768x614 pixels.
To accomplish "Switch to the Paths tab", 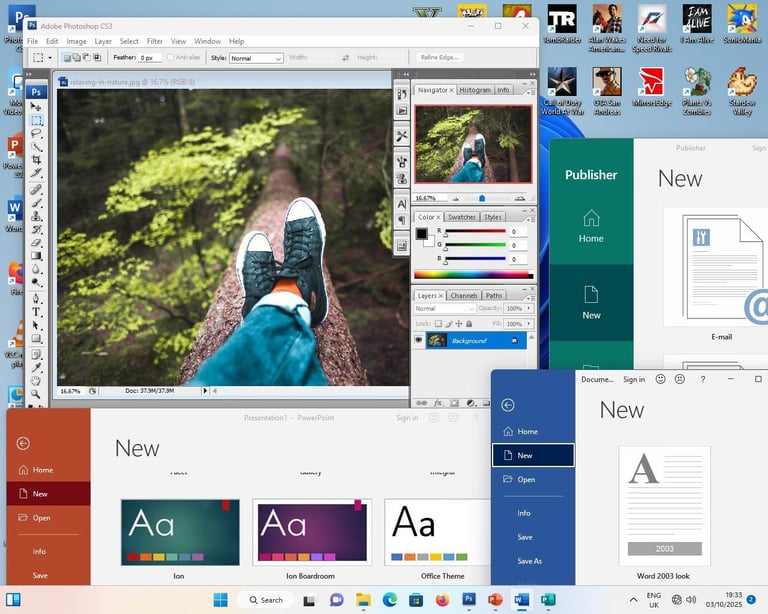I will [494, 296].
